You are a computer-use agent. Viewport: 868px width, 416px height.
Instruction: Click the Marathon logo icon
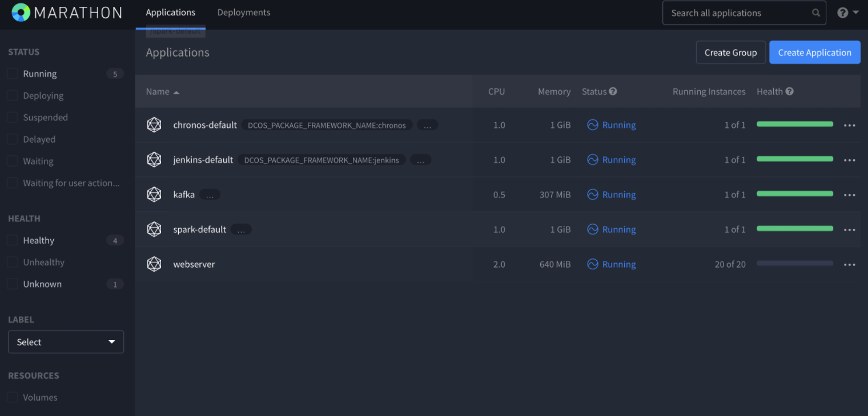coord(21,12)
